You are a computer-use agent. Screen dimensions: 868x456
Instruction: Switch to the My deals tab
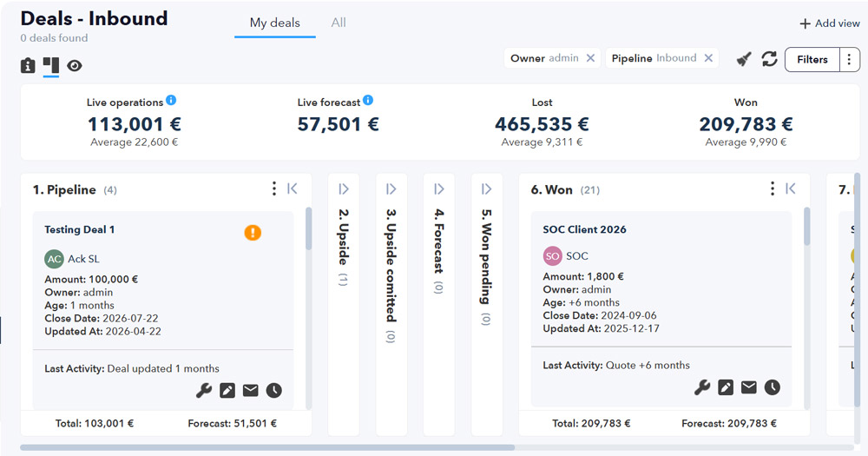(x=274, y=23)
